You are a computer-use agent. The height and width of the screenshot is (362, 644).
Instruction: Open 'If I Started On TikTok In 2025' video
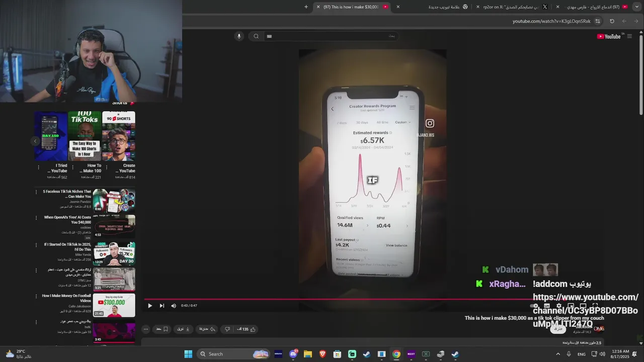point(67,247)
